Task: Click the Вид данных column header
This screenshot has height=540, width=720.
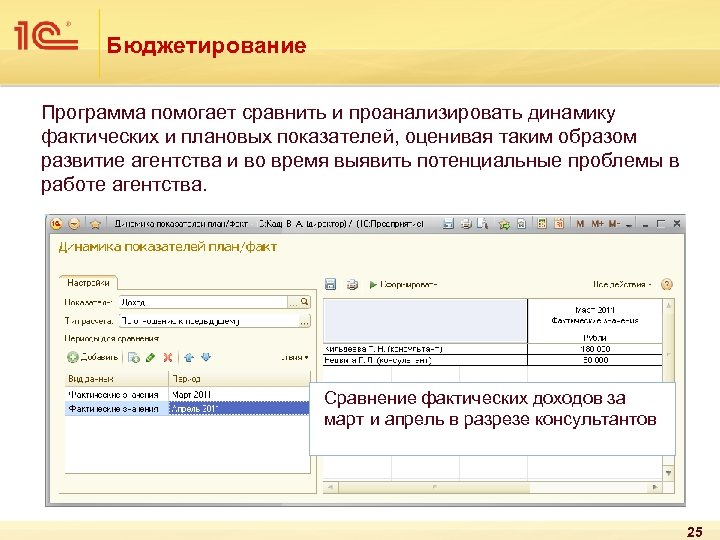Action: pos(117,379)
